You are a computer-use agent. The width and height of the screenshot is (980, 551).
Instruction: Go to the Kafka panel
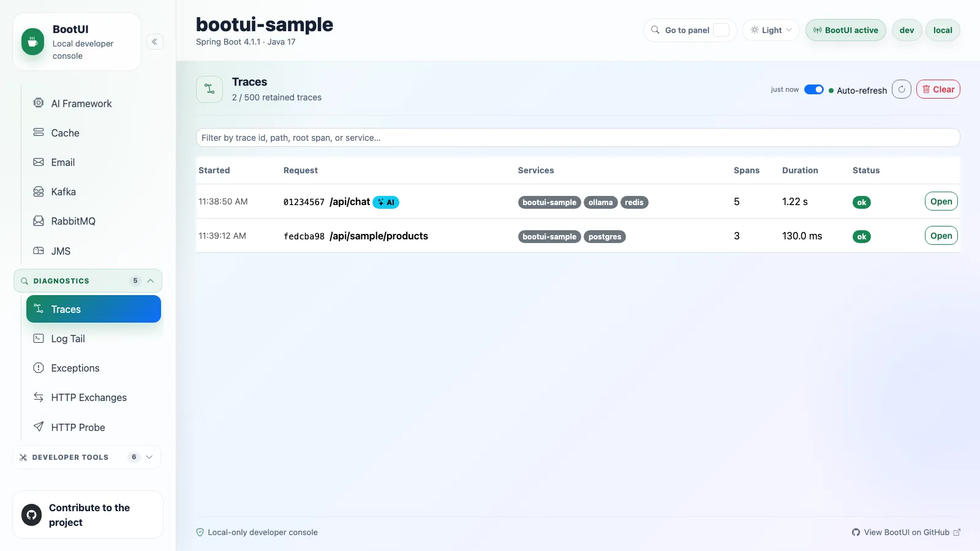(x=93, y=192)
